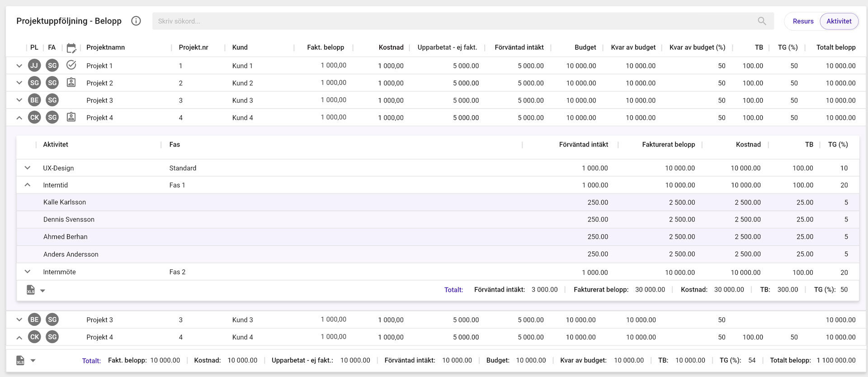Click Kund 2 cell

(242, 83)
